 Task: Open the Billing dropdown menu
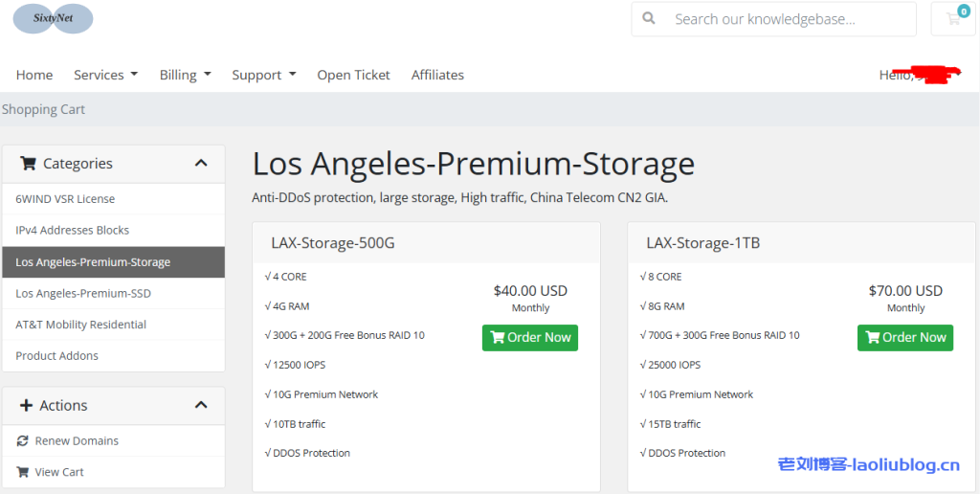(185, 75)
